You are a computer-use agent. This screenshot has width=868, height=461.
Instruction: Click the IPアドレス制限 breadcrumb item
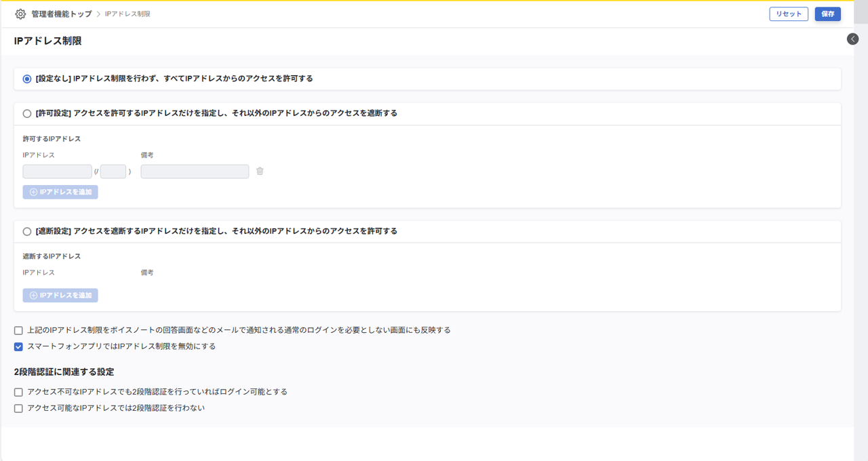(x=127, y=14)
